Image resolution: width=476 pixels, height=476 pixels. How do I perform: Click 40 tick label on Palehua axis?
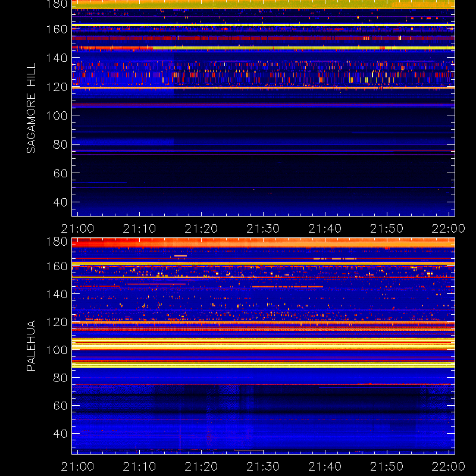pos(60,434)
